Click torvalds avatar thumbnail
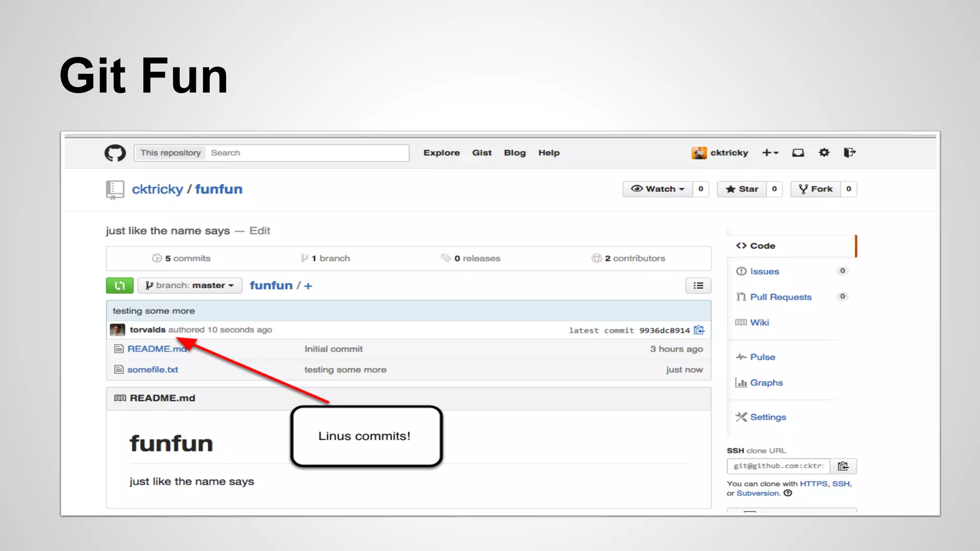 (x=117, y=330)
